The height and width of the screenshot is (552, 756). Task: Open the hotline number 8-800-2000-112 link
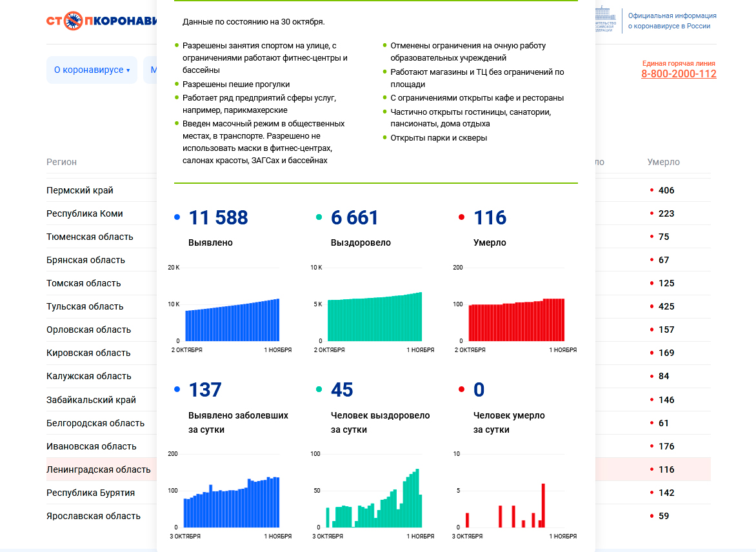point(679,74)
